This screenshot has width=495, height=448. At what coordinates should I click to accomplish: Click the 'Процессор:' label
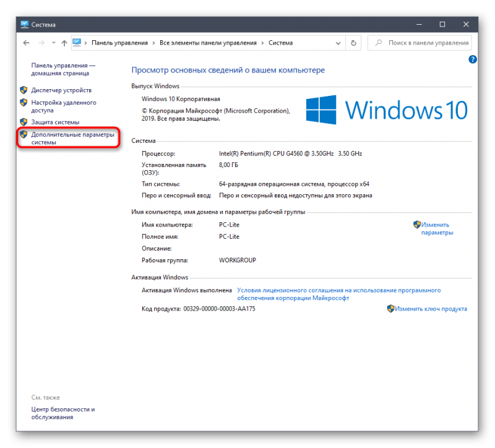click(x=158, y=153)
